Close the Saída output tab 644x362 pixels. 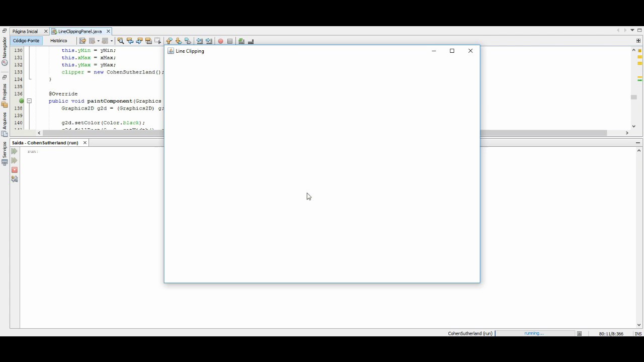(85, 143)
